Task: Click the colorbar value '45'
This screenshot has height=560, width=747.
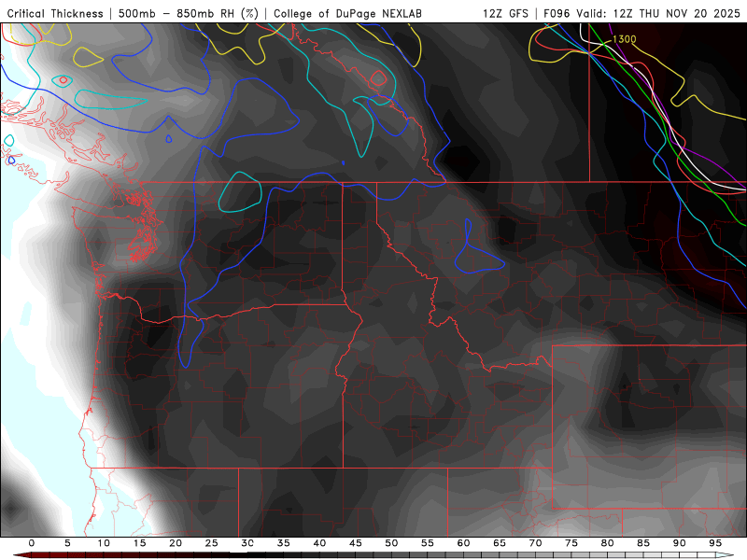Action: (356, 543)
